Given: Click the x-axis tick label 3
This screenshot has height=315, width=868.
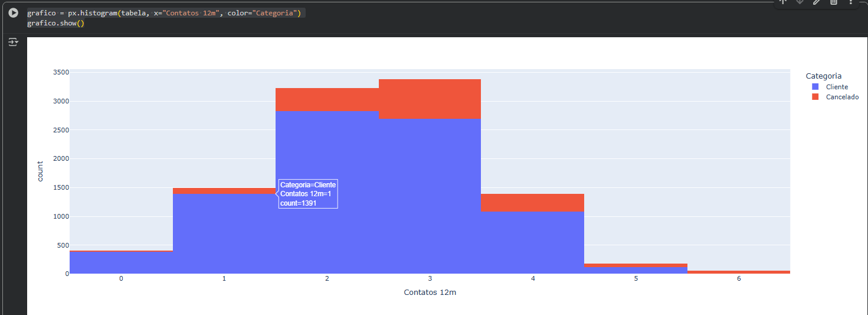Looking at the screenshot, I should tap(430, 278).
